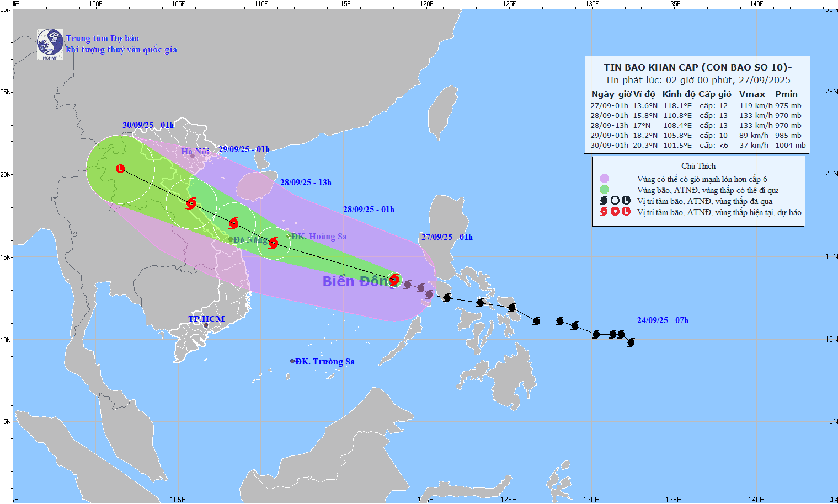
Task: Click the black storm symbol in the legend
Action: [604, 201]
